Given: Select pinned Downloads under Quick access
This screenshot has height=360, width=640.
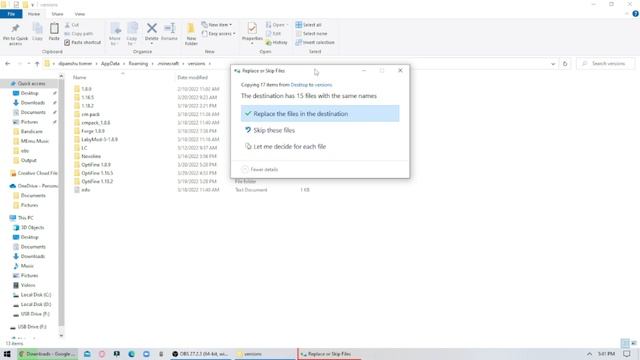Looking at the screenshot, I should pos(33,103).
